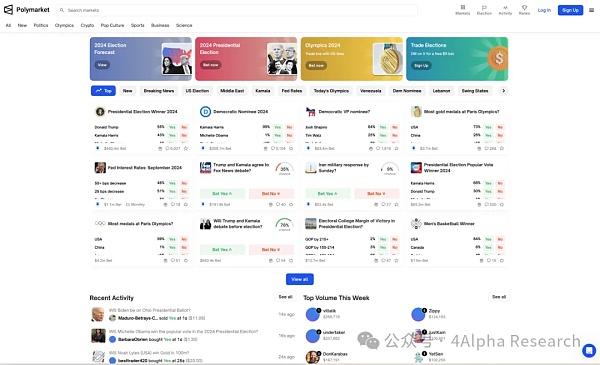
Task: Bookmark Men's Basketball Winner market with star
Action: [502, 261]
